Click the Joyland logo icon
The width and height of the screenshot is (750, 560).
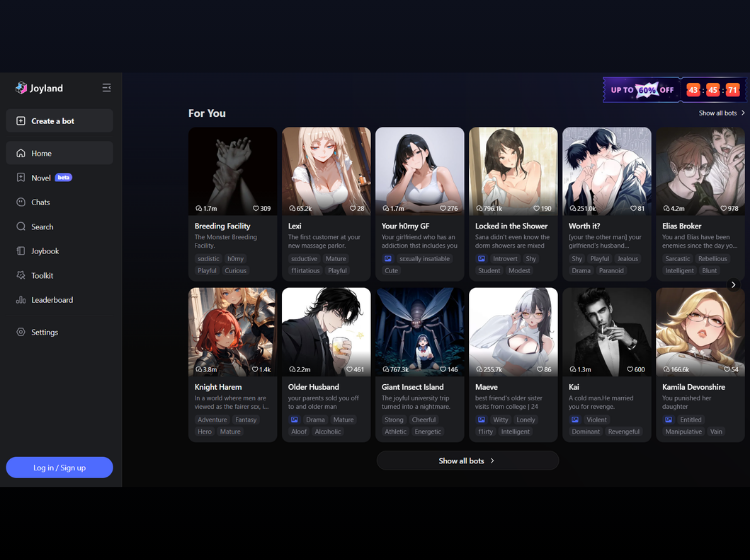(x=21, y=88)
